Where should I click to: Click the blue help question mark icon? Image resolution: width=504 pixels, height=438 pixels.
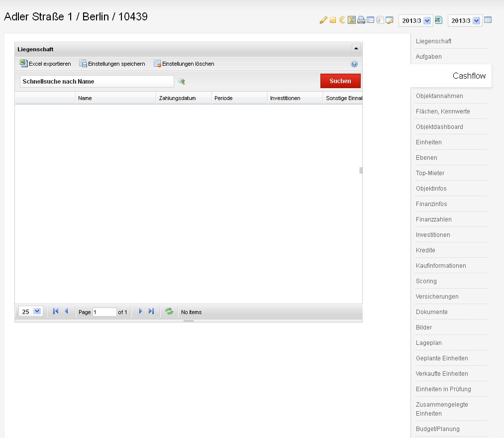[x=354, y=64]
